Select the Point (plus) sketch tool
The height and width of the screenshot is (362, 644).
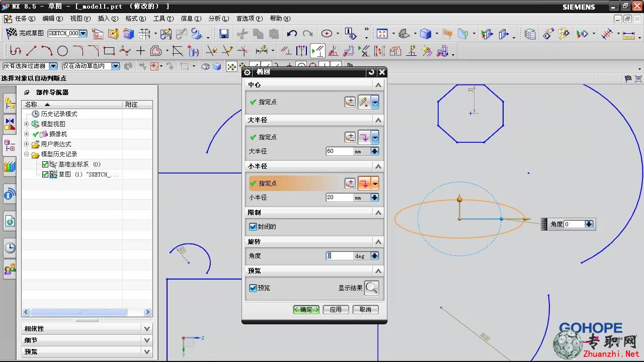[140, 51]
